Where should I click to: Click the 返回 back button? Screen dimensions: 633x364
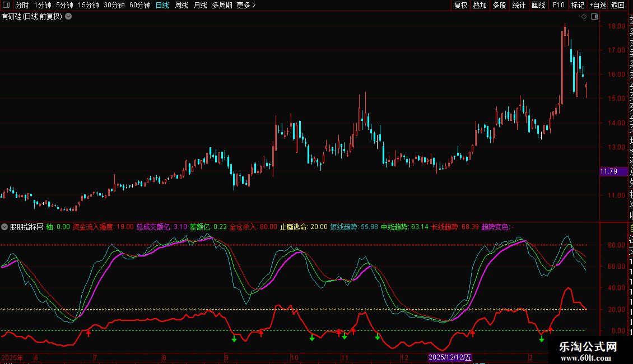pyautogui.click(x=618, y=5)
